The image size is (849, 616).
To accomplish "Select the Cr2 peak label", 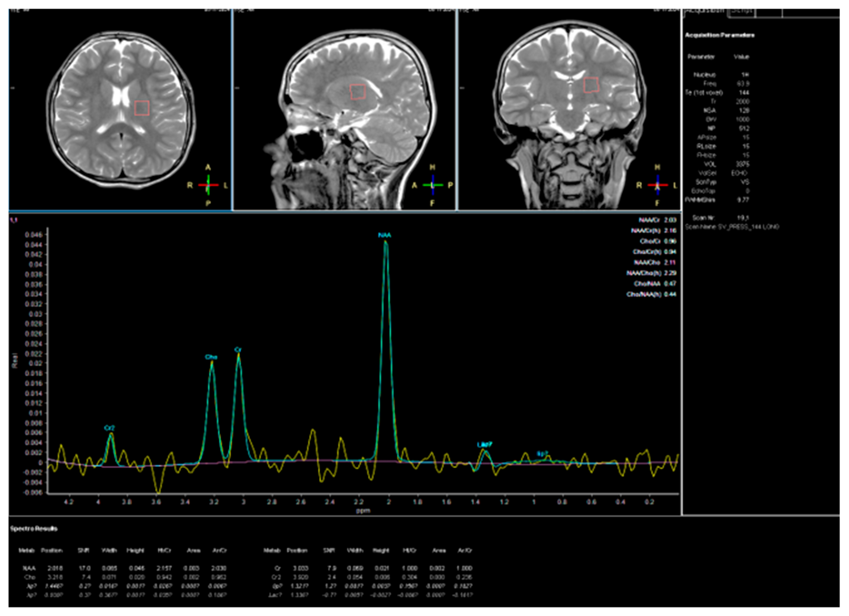I will (109, 428).
